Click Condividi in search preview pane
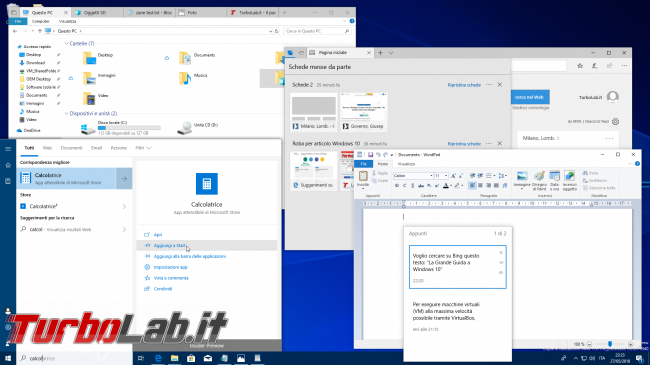650x365 pixels. 162,289
